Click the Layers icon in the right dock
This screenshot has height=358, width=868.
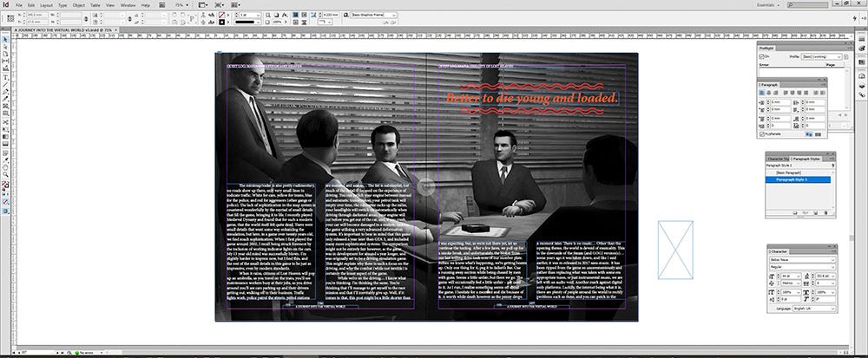(862, 86)
